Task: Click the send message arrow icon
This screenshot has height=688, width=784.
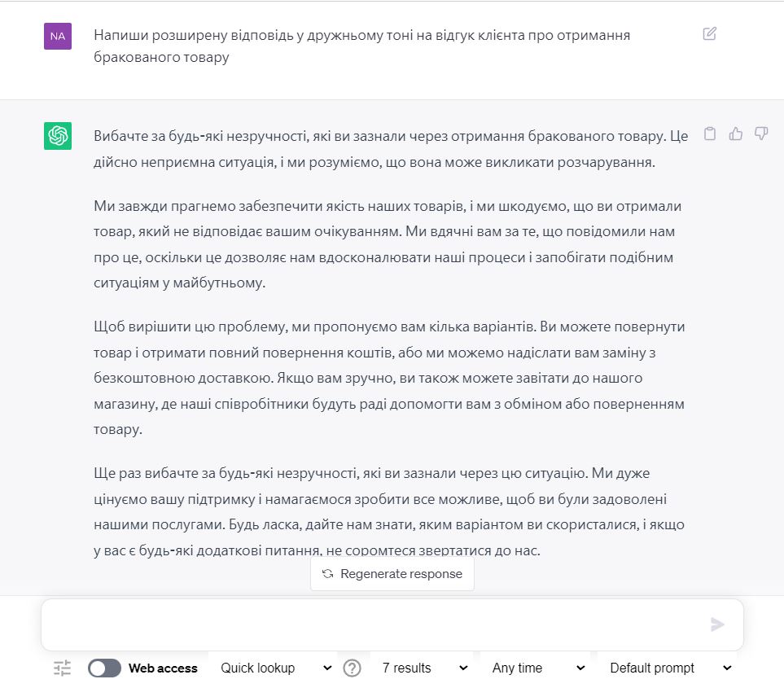Action: tap(717, 624)
